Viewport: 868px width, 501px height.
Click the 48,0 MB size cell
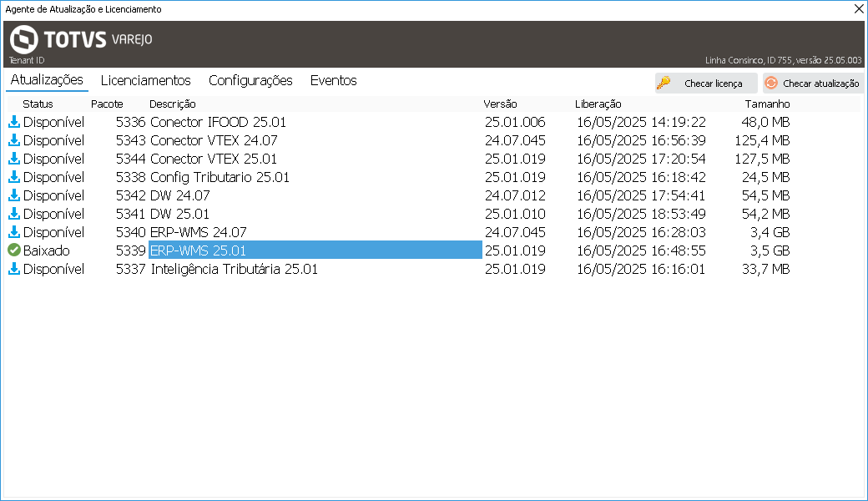[765, 122]
